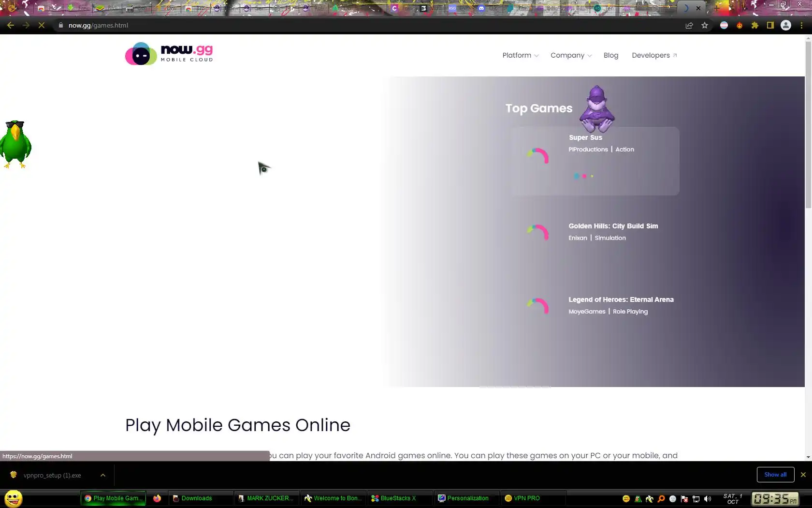Open a new browser tab with plus
This screenshot has width=812, height=508.
click(x=717, y=8)
